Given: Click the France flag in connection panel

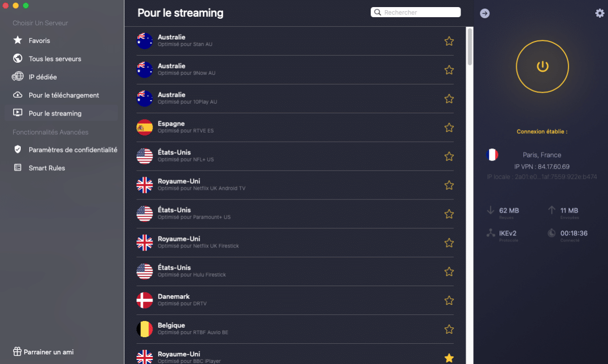Looking at the screenshot, I should click(492, 155).
